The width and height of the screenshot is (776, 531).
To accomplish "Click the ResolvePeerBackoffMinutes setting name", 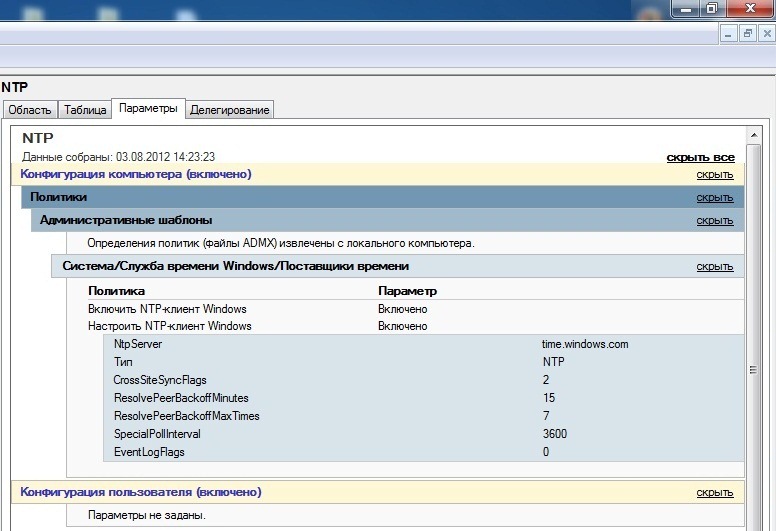I will point(181,398).
